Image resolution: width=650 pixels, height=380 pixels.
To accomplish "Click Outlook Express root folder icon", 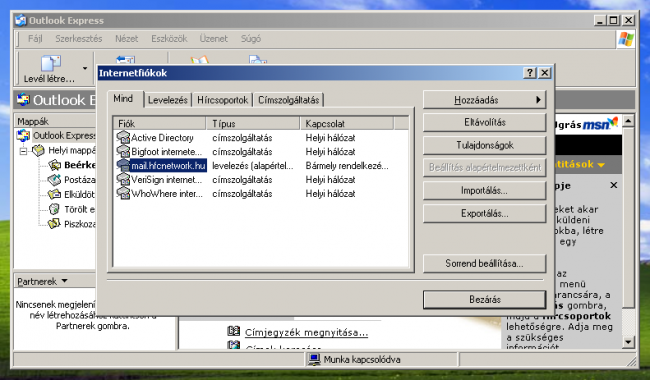I will 23,136.
